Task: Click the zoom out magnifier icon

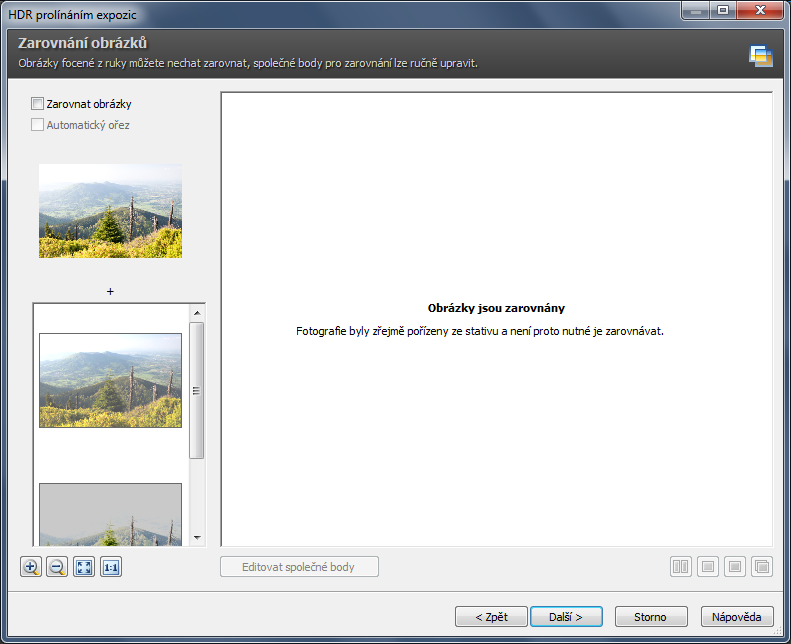Action: (57, 567)
